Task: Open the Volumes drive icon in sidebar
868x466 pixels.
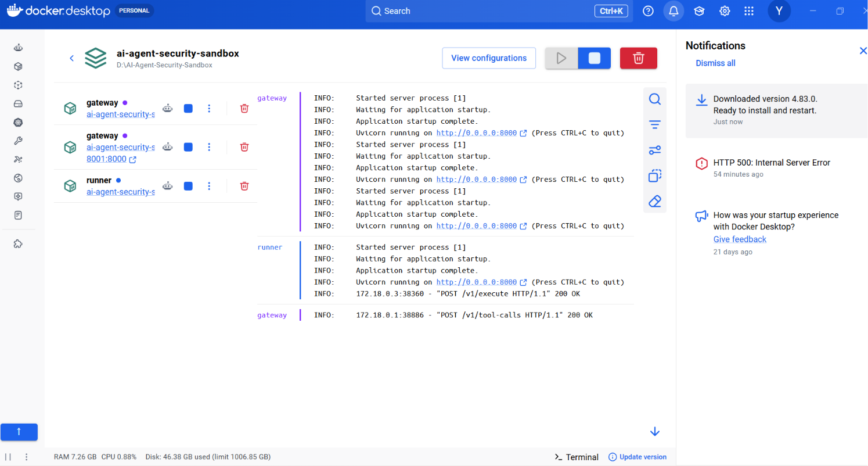Action: pos(18,103)
